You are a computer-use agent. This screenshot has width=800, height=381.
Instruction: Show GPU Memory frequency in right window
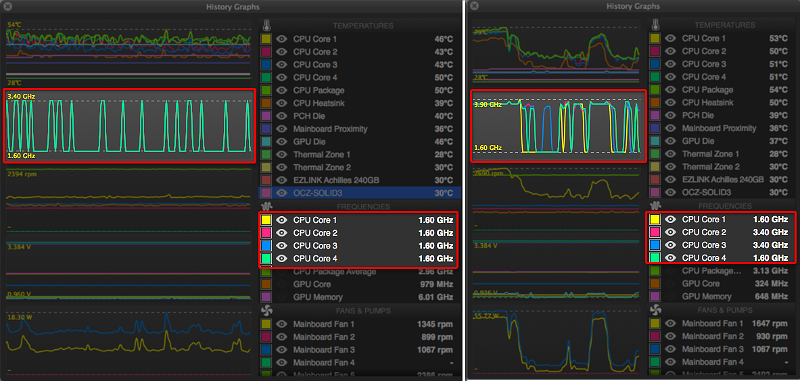click(670, 296)
